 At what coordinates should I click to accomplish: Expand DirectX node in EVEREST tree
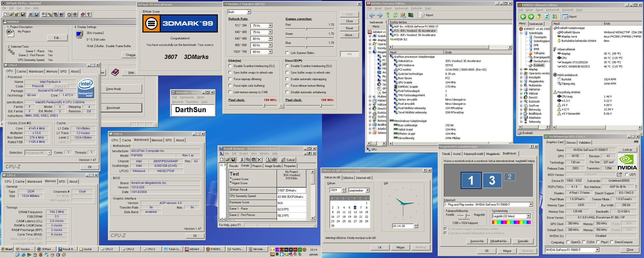(x=521, y=97)
